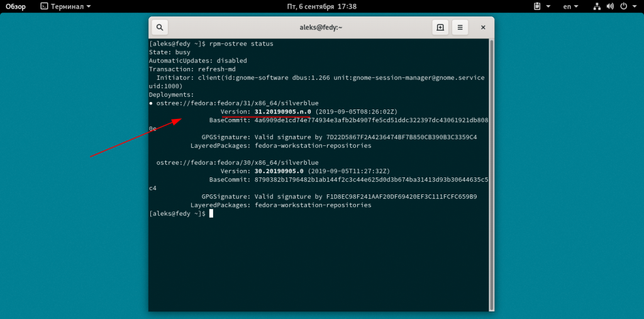
Task: Open the Обзор activities overview
Action: coord(16,6)
